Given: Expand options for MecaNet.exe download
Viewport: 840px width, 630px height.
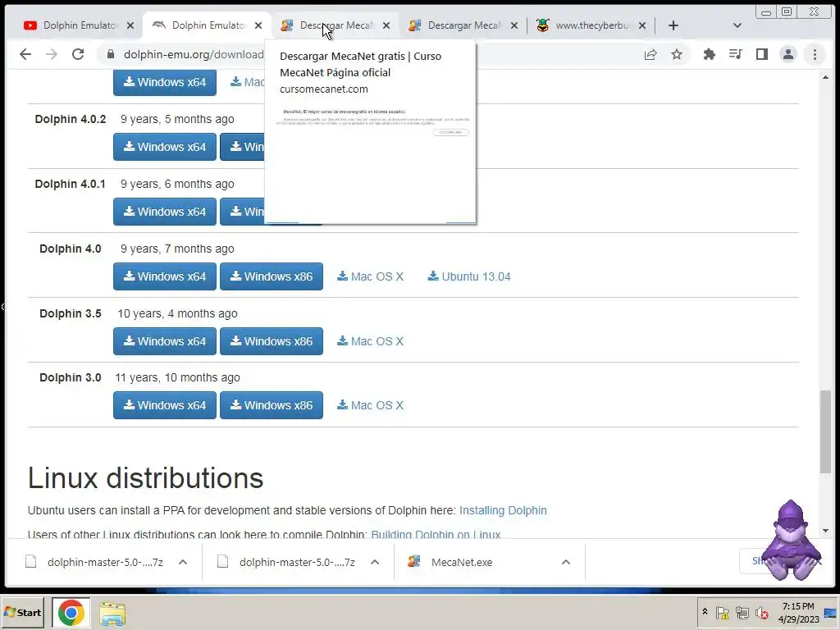Looking at the screenshot, I should coord(566,562).
